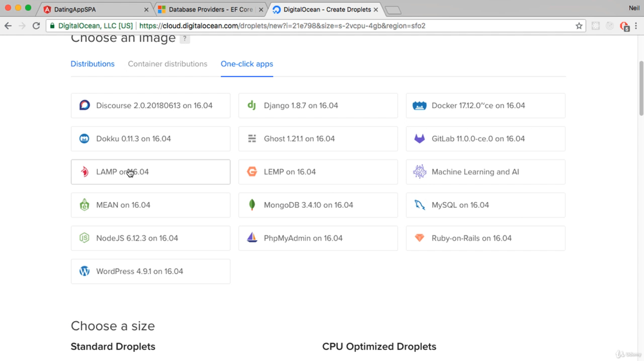Image resolution: width=644 pixels, height=361 pixels.
Task: Click the Ruby-on-Rails gem icon
Action: 419,238
